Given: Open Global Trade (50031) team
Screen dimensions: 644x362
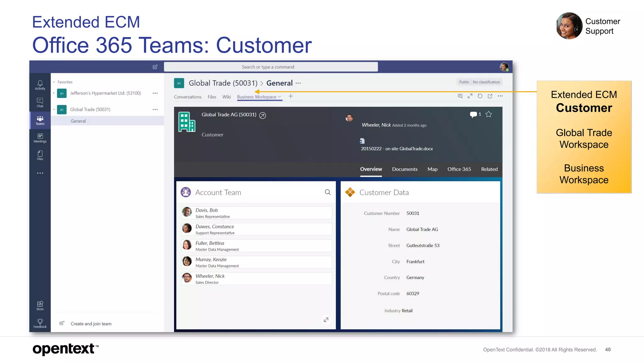Looking at the screenshot, I should coord(90,109).
